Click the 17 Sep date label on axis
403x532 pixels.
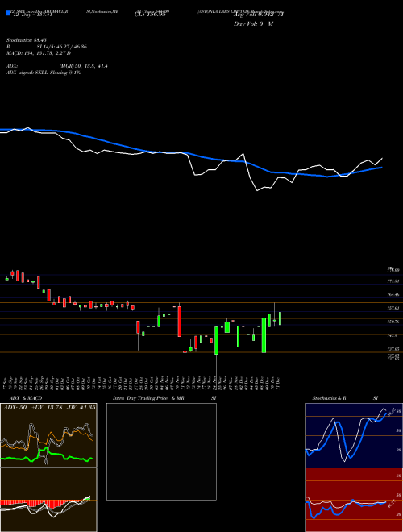tap(6, 383)
